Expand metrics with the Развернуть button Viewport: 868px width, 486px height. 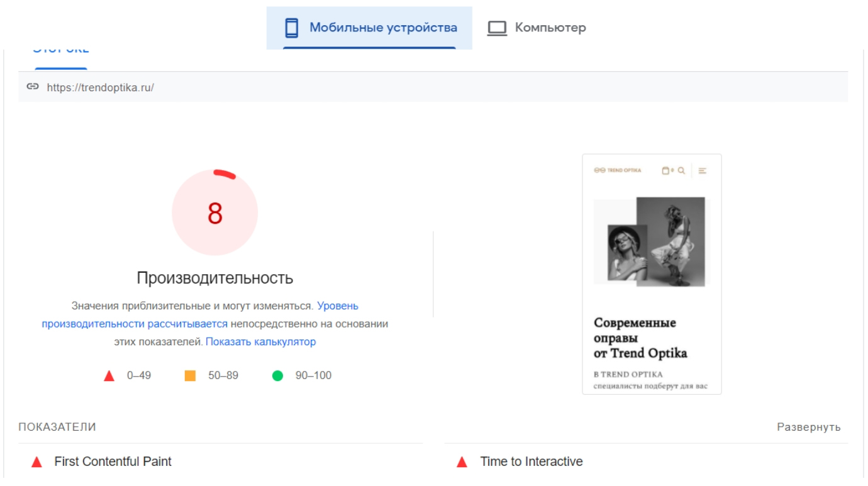(x=808, y=427)
